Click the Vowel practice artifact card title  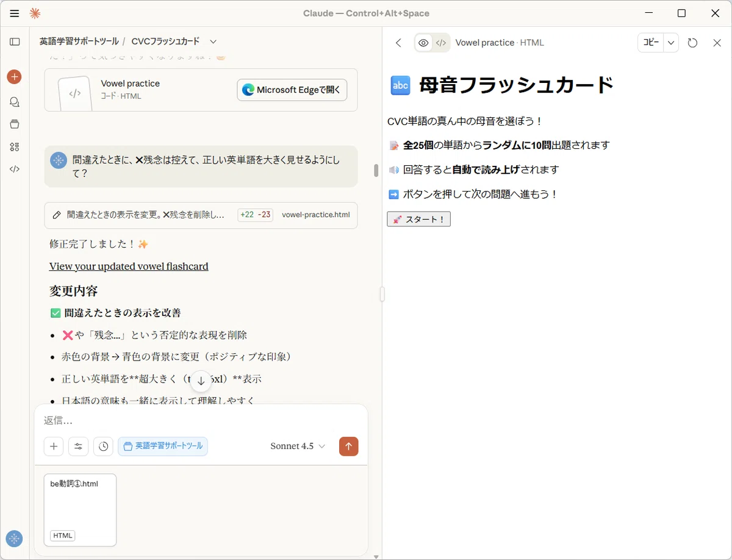tap(130, 84)
